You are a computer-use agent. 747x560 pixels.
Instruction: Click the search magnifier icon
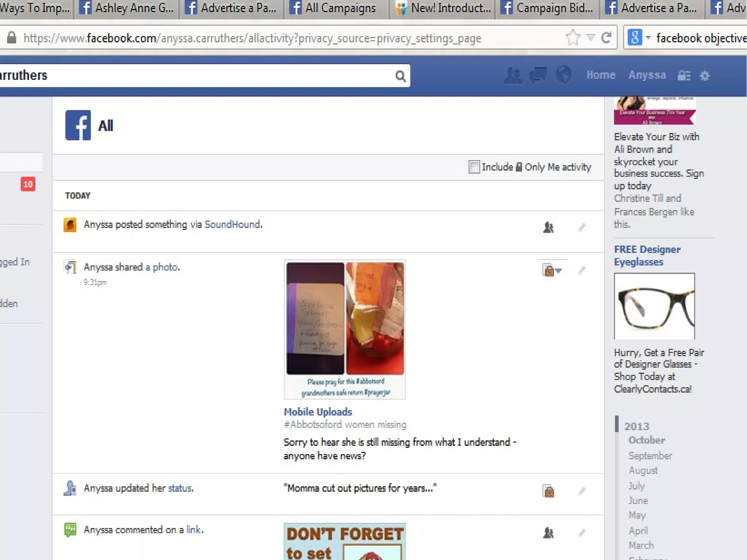(400, 76)
